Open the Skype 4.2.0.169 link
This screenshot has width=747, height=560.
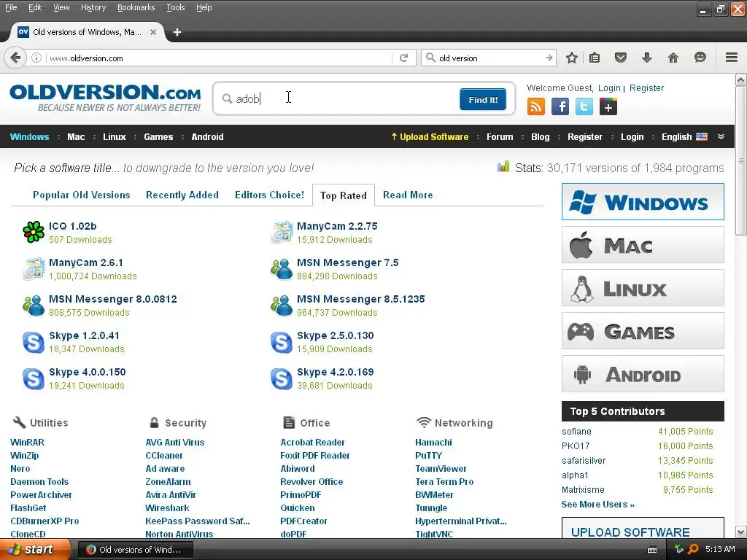(x=336, y=372)
